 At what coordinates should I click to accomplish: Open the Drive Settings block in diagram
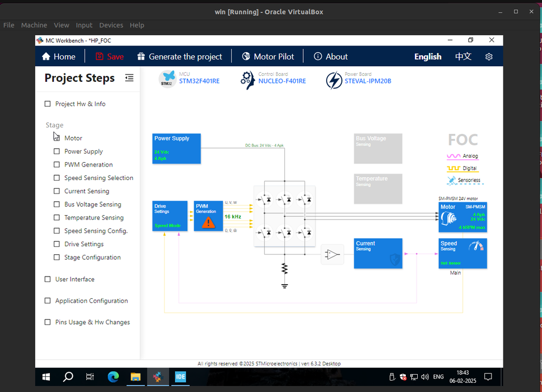tap(170, 216)
